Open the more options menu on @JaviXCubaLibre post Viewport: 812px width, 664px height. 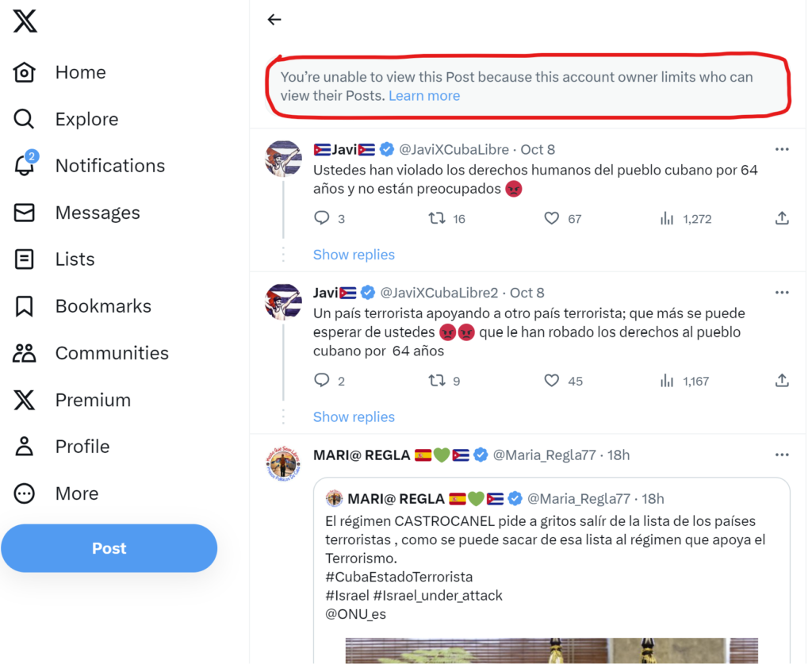(x=782, y=149)
